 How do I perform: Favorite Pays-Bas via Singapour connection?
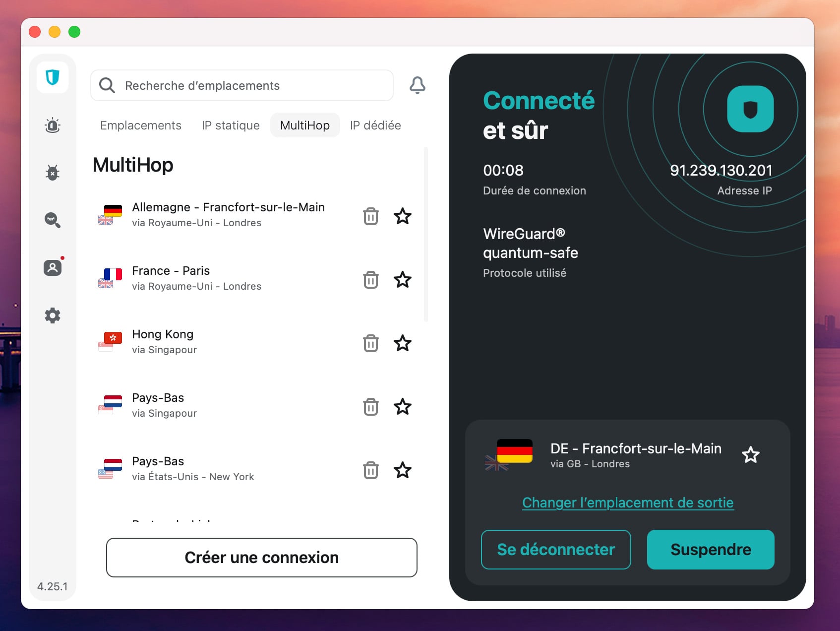pos(403,406)
